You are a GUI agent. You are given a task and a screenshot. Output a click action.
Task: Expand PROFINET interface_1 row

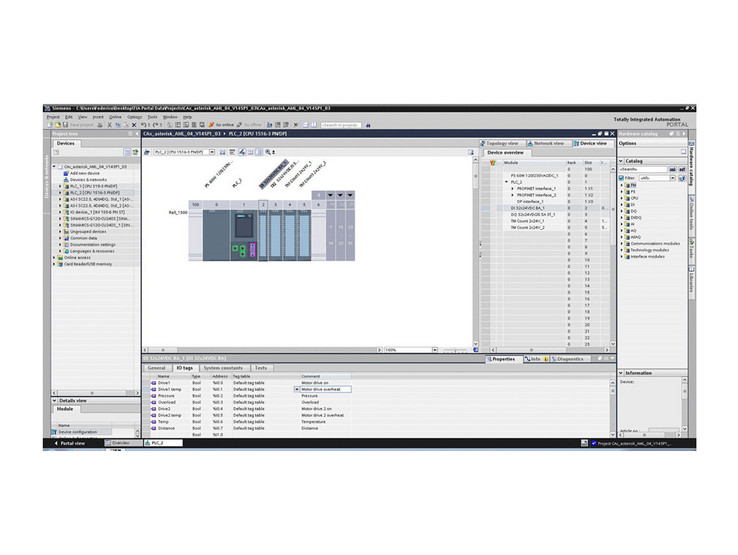[513, 188]
